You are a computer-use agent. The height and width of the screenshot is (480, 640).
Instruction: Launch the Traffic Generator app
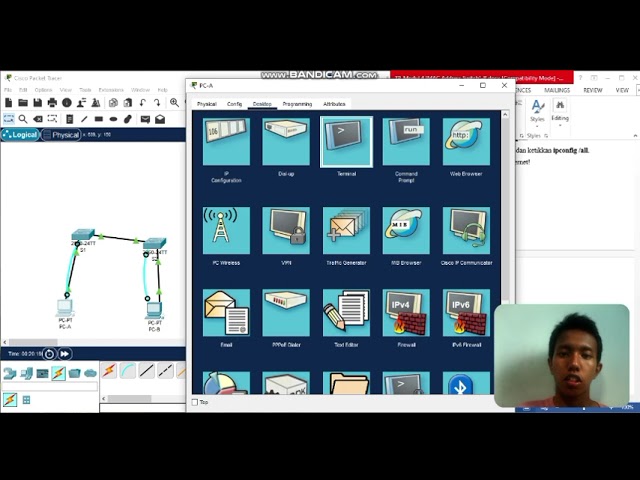(x=346, y=231)
